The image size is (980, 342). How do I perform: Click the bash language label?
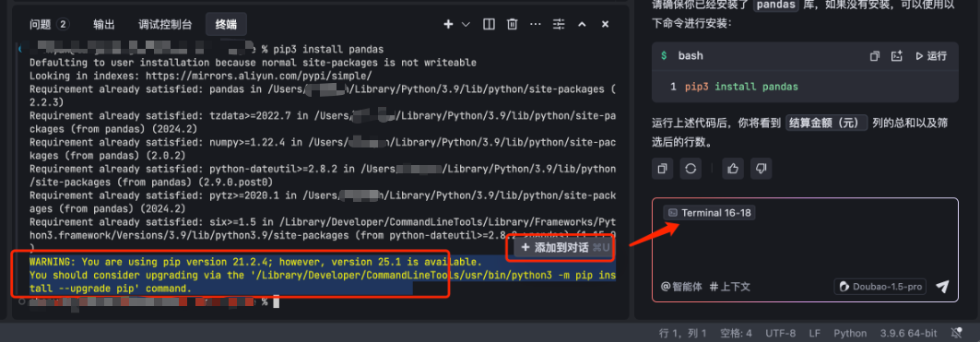coord(690,55)
